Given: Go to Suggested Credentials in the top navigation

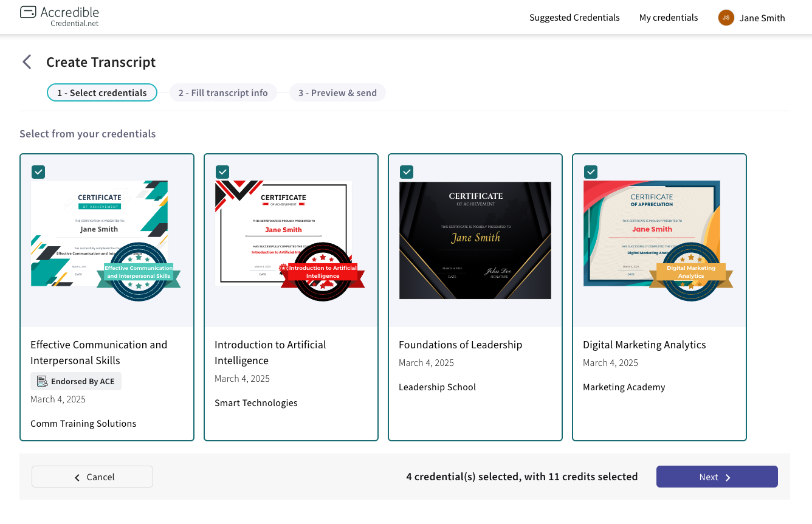Looking at the screenshot, I should pyautogui.click(x=574, y=18).
